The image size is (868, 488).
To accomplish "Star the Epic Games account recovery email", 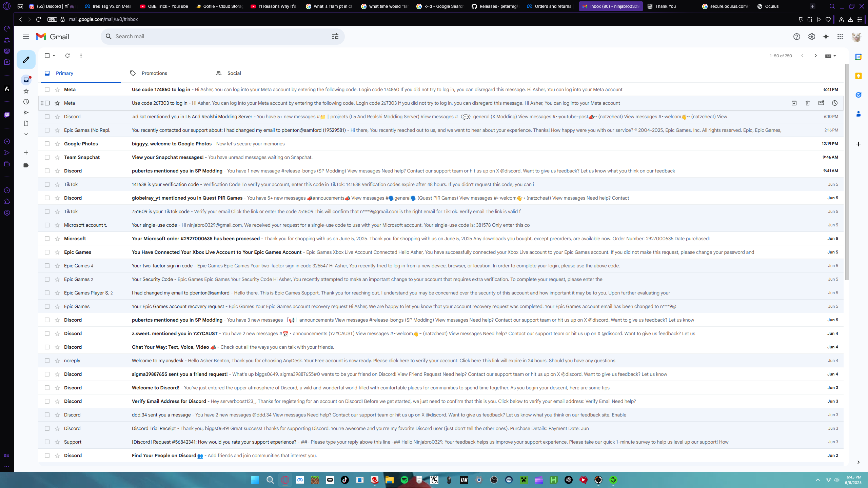I will click(57, 306).
